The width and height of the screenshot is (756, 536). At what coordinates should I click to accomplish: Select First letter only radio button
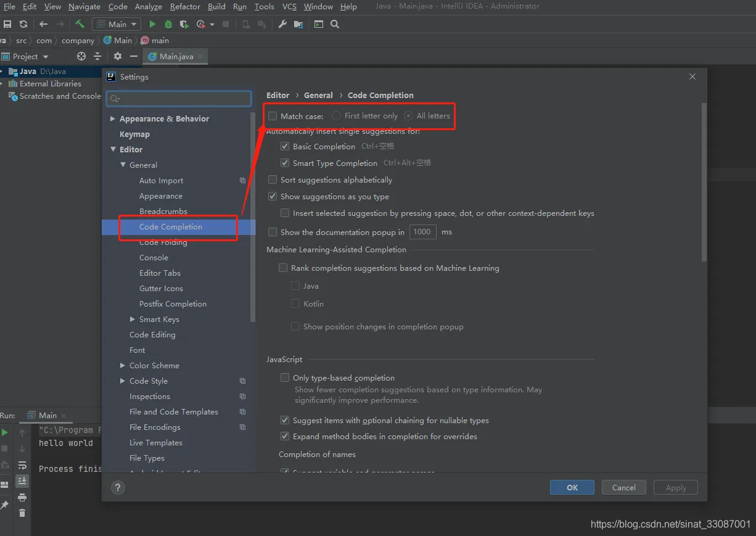(336, 116)
